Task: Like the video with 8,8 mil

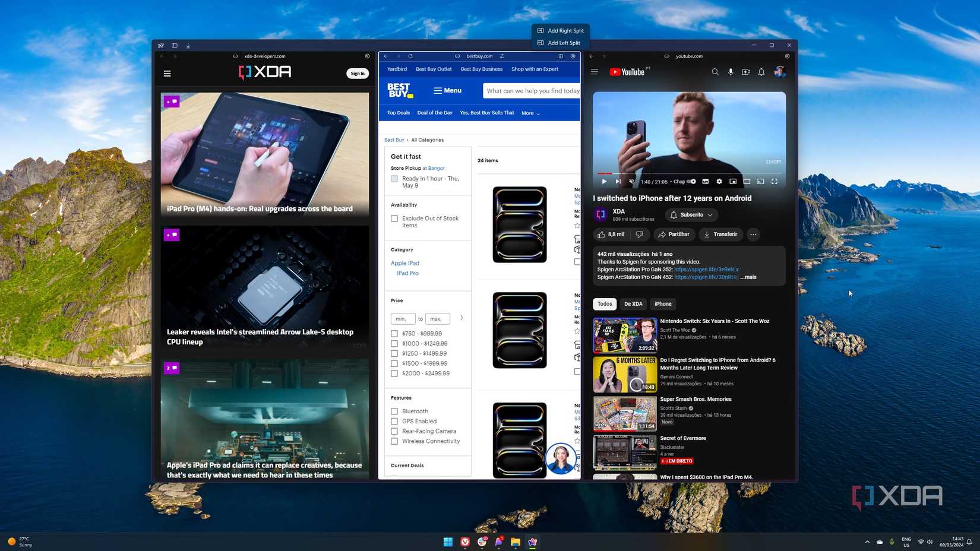Action: pyautogui.click(x=611, y=235)
